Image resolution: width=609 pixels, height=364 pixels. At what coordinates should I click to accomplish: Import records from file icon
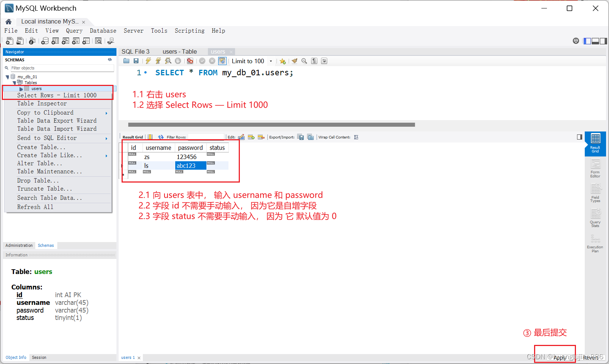(310, 137)
